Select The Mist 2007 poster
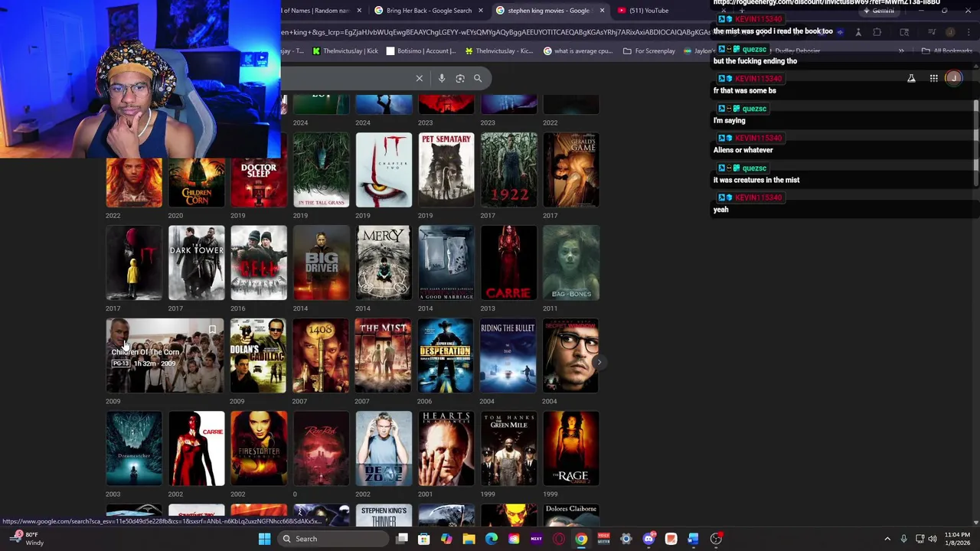The width and height of the screenshot is (980, 551). tap(384, 356)
